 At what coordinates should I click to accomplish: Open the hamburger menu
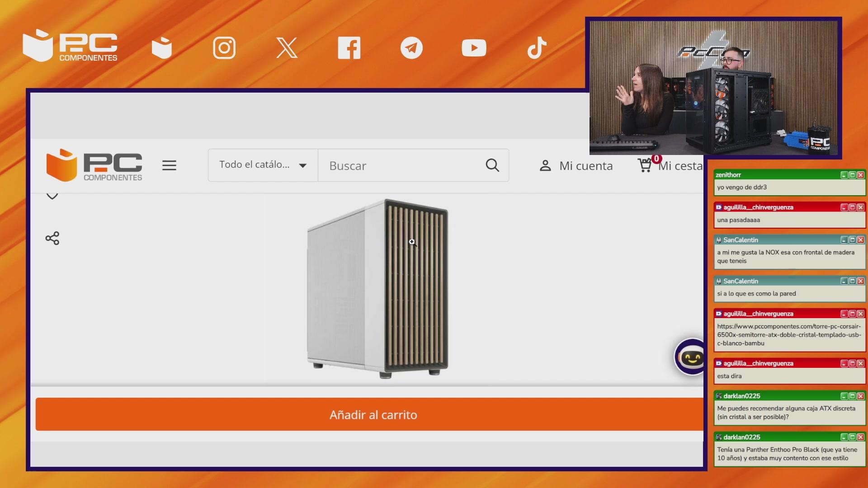[169, 165]
